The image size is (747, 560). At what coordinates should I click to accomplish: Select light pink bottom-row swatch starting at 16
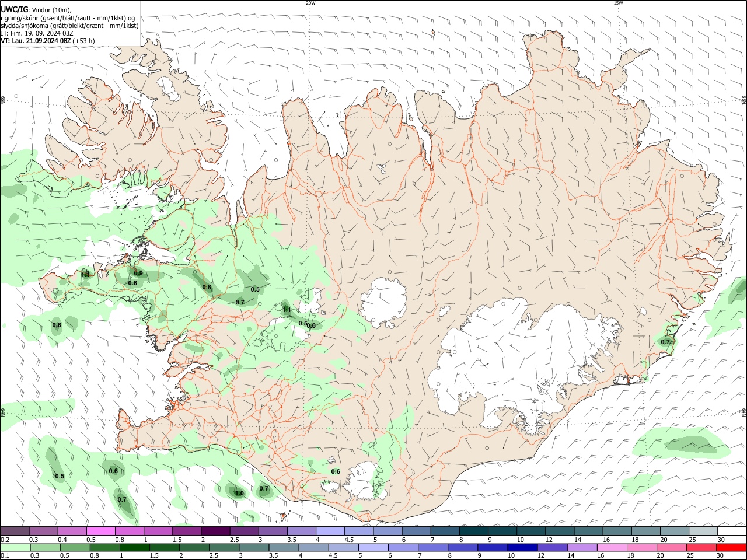(612, 547)
